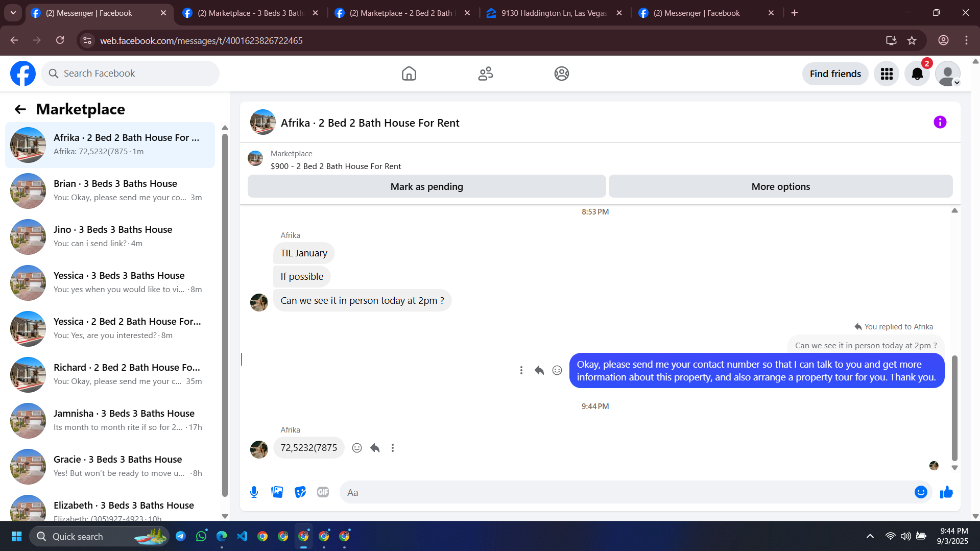The height and width of the screenshot is (551, 980).
Task: Open Afrika listing header title
Action: coord(370,123)
